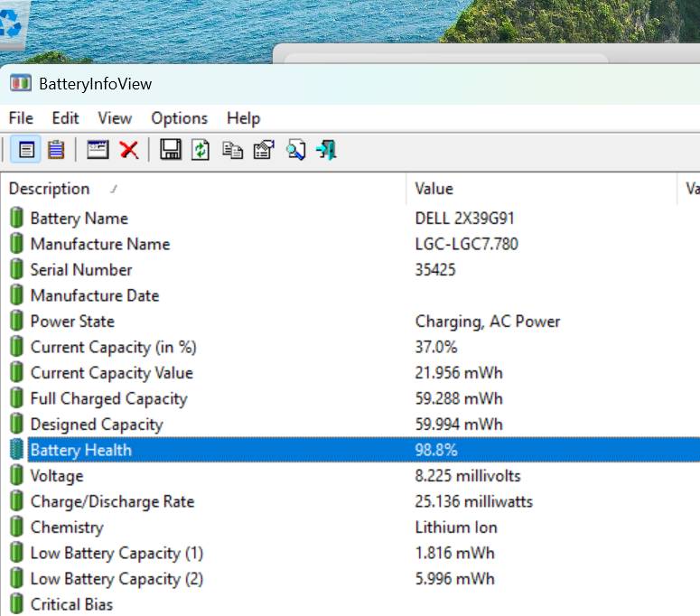Screen dimensions: 700x616
Task: Select the Low Battery Capacity (1) row
Action: [x=350, y=553]
